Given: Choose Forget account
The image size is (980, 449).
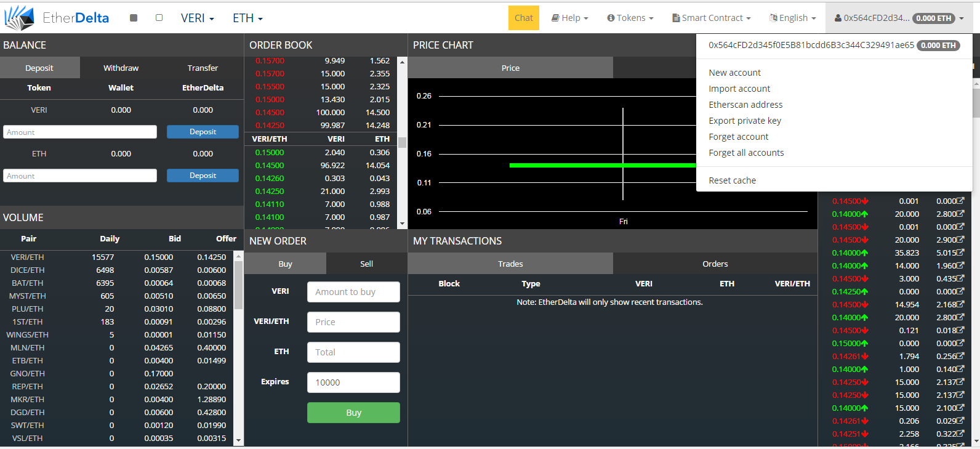Looking at the screenshot, I should tap(738, 137).
